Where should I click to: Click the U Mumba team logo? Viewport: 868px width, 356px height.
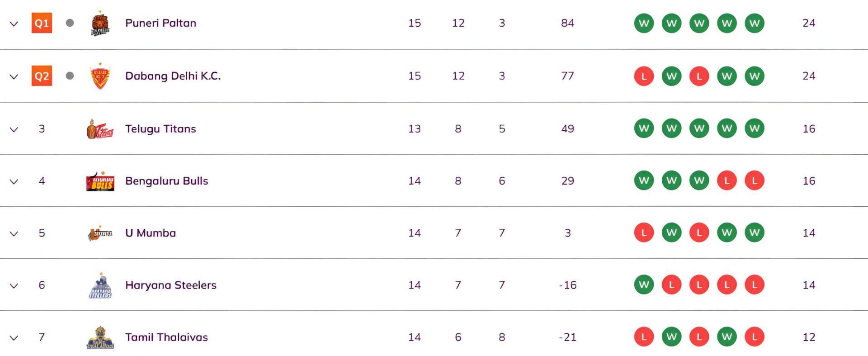[100, 233]
